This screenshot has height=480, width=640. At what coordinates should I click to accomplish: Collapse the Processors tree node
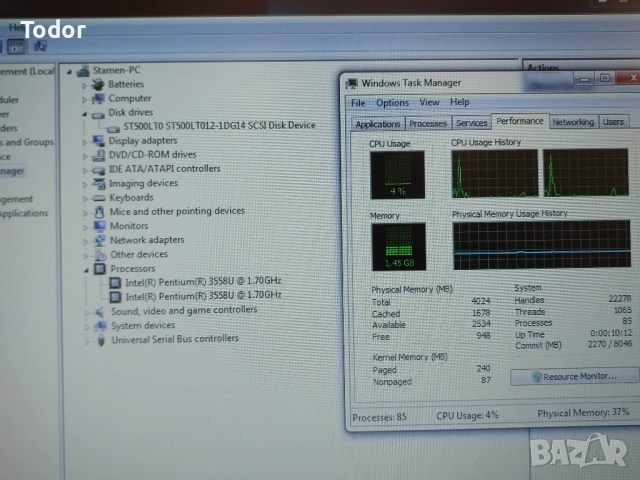click(x=85, y=269)
